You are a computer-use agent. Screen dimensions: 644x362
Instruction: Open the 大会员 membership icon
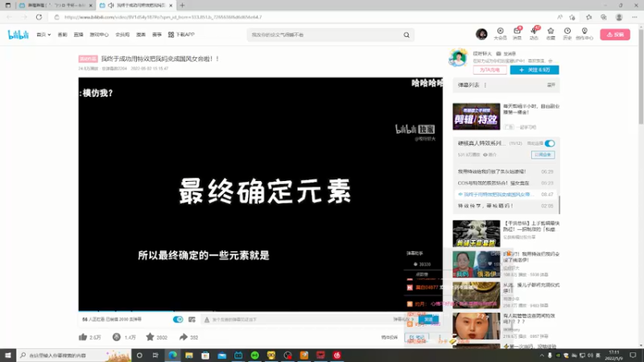(500, 34)
